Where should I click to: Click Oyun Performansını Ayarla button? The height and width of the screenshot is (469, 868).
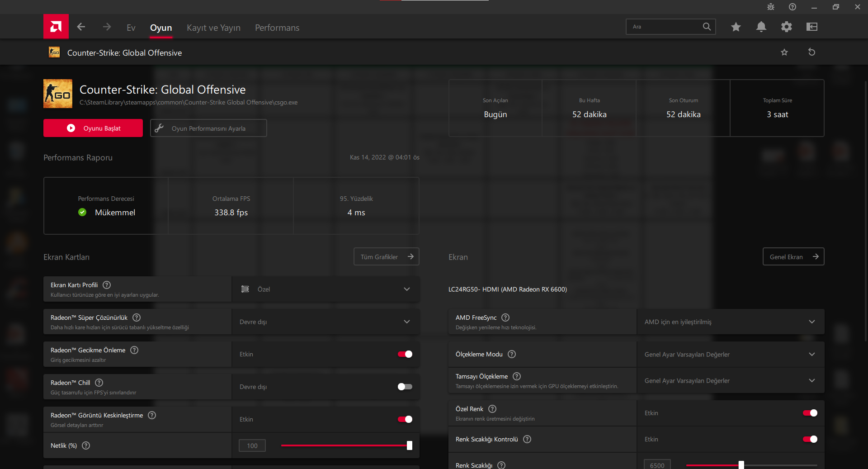[208, 128]
